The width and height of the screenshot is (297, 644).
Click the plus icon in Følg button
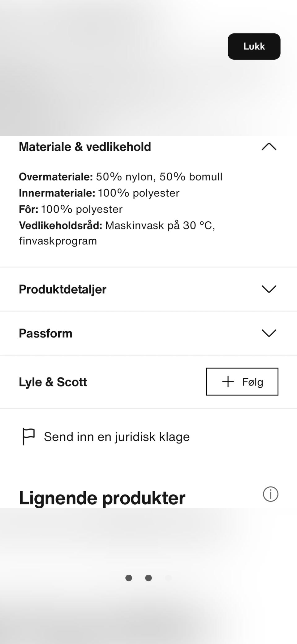click(228, 381)
